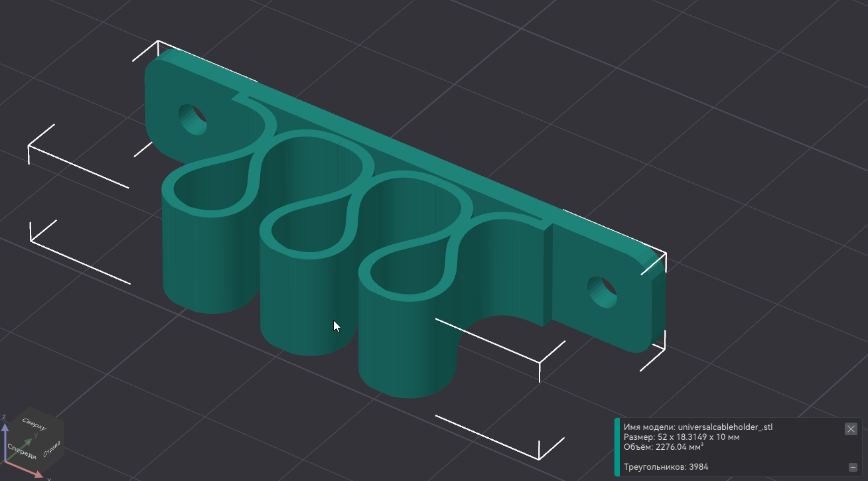Collapse the model info panel with minus button
The height and width of the screenshot is (481, 868).
click(x=853, y=467)
